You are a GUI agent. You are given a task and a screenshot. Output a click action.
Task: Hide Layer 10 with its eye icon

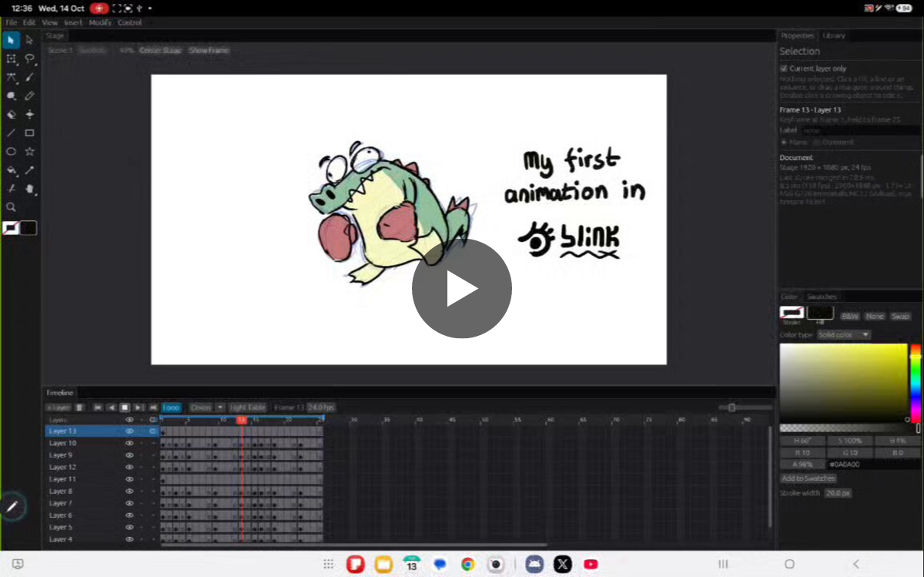click(x=129, y=443)
